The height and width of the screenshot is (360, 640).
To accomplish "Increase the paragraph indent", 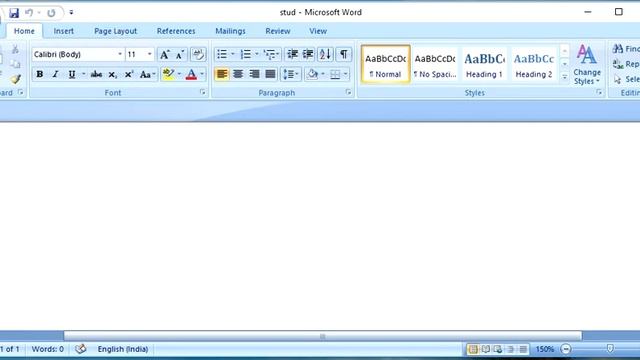I will point(308,54).
